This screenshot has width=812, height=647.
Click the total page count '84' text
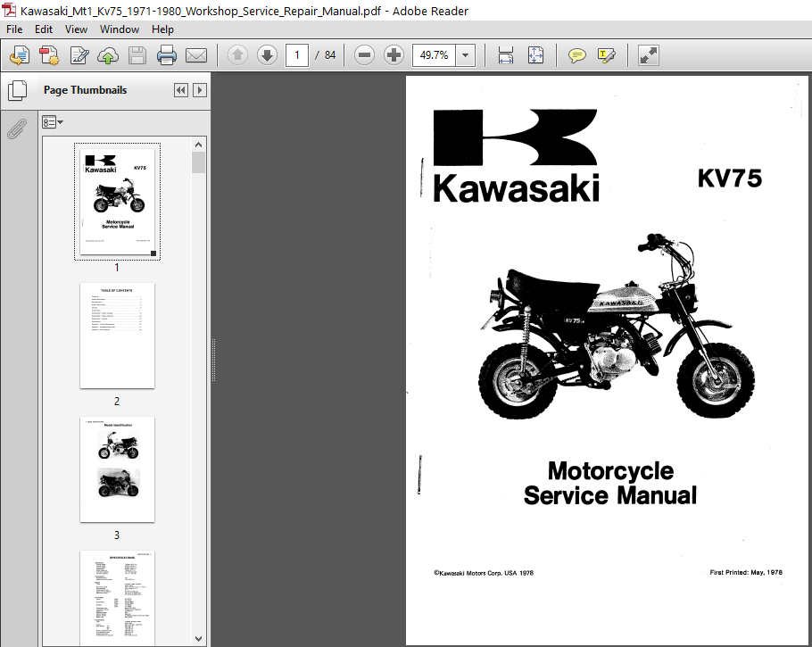(330, 55)
